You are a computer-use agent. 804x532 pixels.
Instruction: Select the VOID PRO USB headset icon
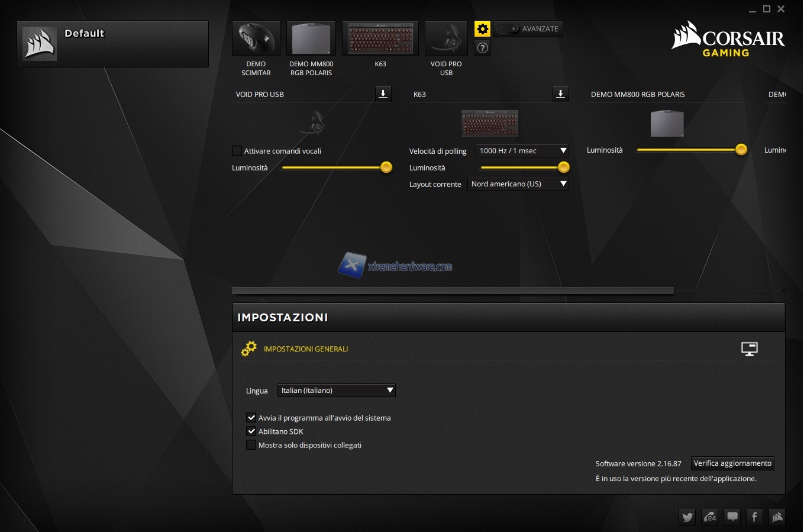click(x=446, y=39)
